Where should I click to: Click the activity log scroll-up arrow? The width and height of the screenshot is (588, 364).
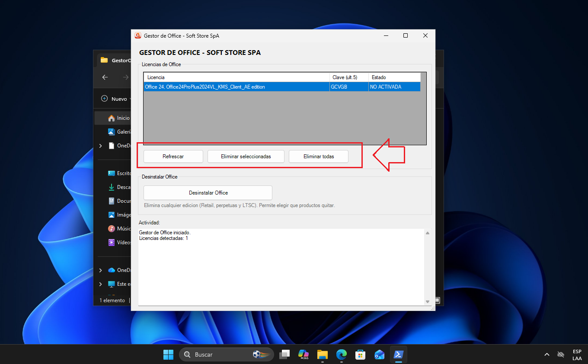tap(428, 233)
